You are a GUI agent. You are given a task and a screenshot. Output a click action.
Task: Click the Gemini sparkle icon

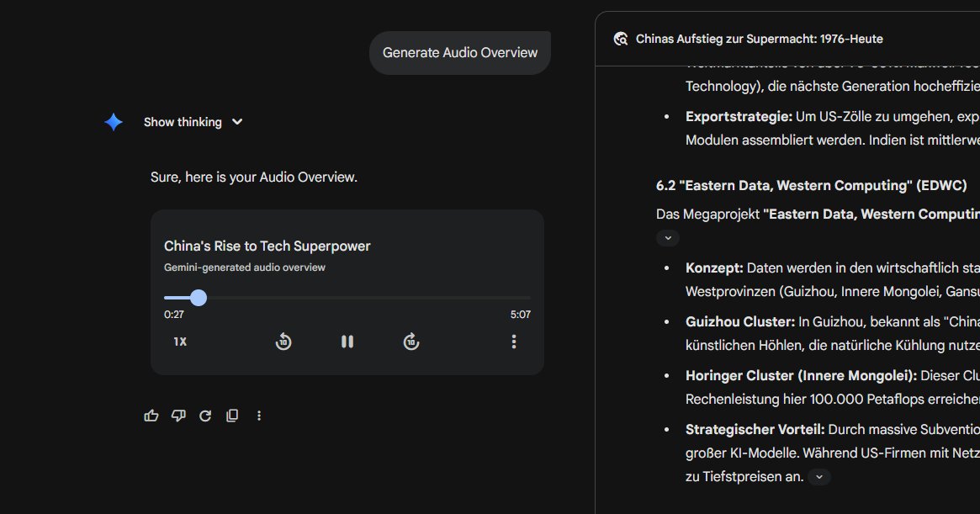113,122
